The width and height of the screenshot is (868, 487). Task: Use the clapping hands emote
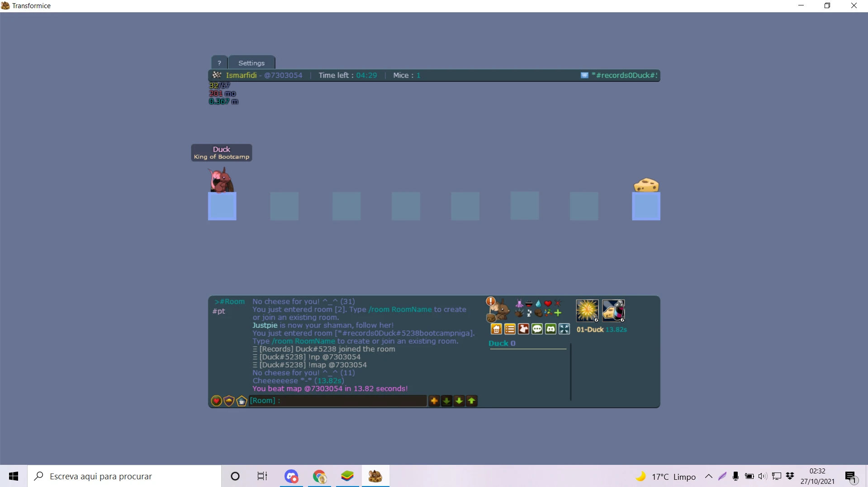tap(519, 313)
